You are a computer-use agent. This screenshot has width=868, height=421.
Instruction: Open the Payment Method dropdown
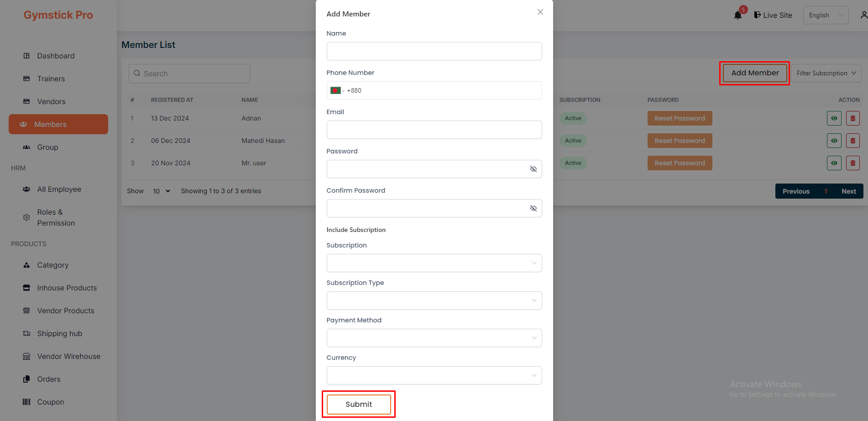[434, 338]
